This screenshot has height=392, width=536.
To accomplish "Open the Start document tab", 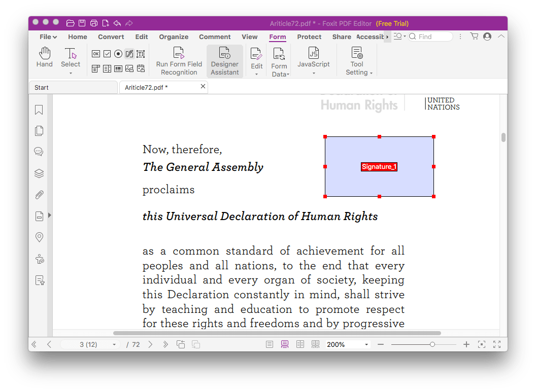I will coord(73,88).
